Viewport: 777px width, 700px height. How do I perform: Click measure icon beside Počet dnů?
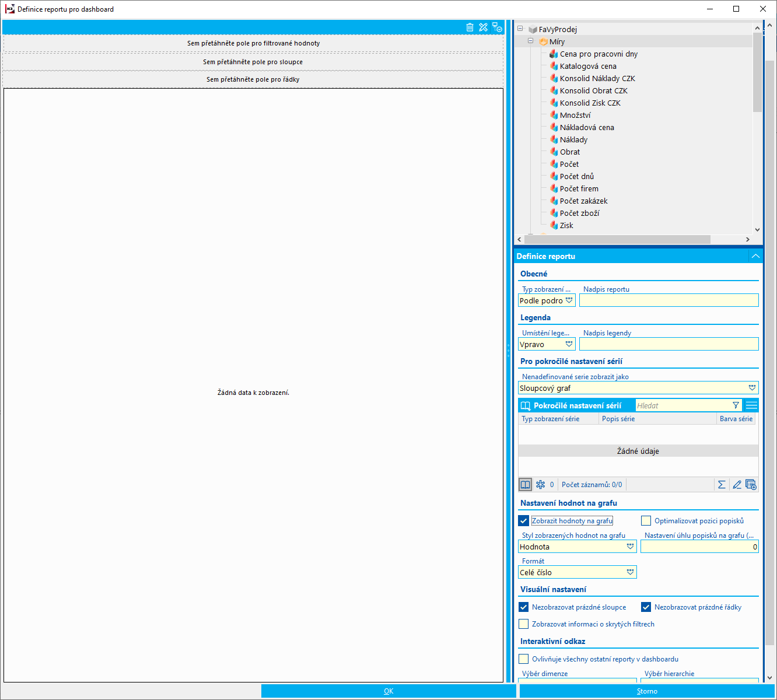click(x=554, y=176)
